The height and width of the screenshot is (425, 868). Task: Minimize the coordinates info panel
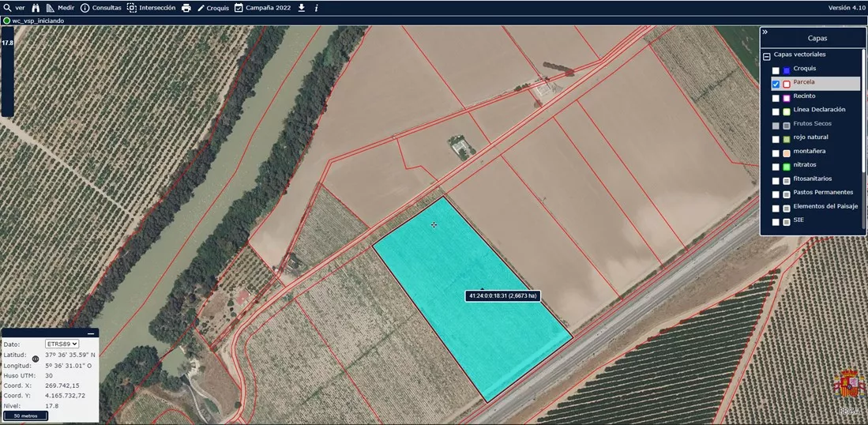(91, 333)
